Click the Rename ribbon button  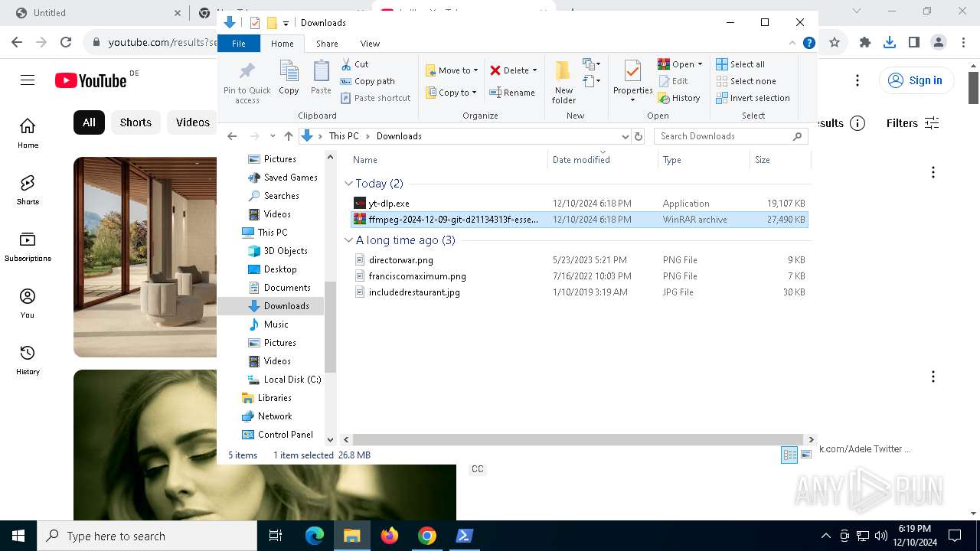coord(512,93)
